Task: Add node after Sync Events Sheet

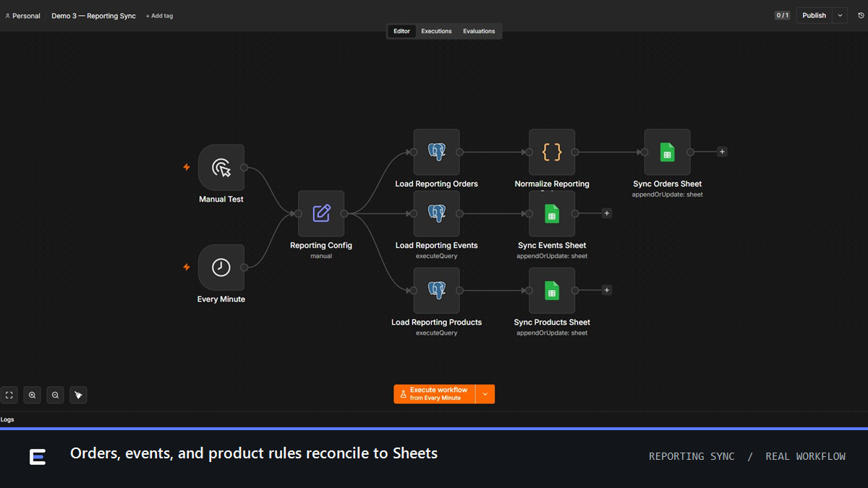Action: click(x=607, y=213)
